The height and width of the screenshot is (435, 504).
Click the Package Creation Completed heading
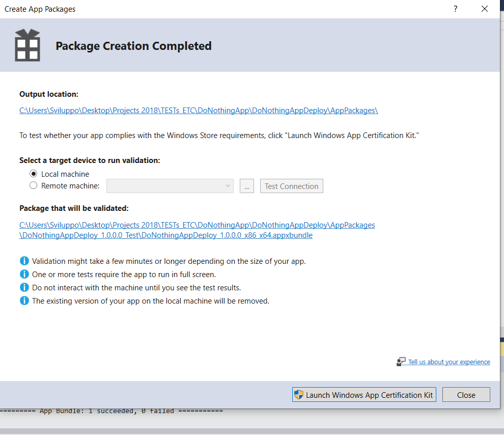click(134, 46)
